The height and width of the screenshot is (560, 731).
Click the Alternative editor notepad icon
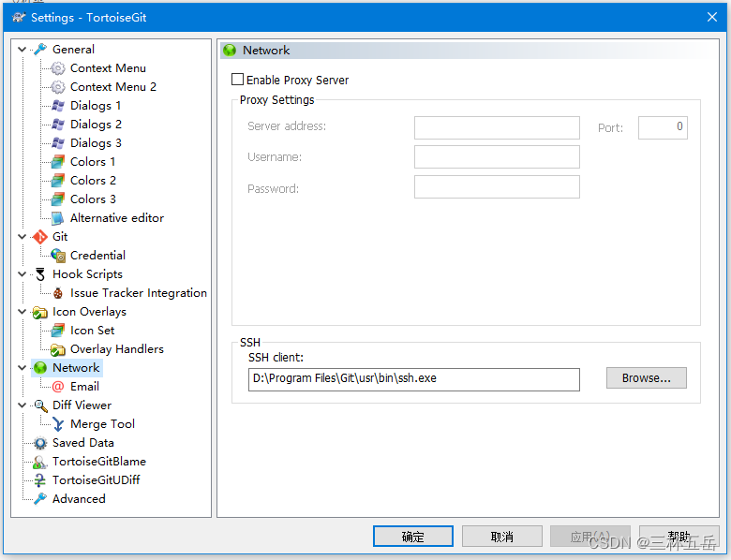58,218
